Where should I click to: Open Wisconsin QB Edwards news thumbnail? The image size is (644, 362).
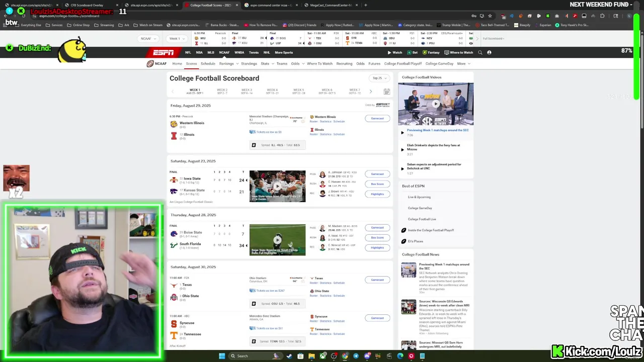(x=409, y=307)
